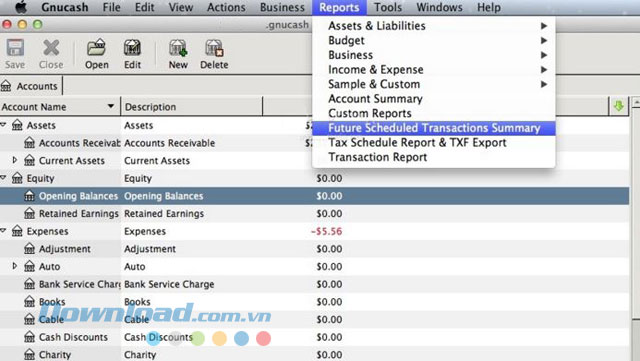Click the Edit account toolbar icon
Screen dimensions: 640x361
pyautogui.click(x=132, y=48)
